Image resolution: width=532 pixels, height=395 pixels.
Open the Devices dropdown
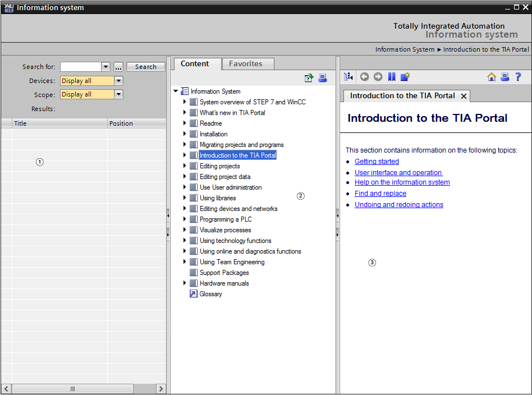[x=118, y=81]
